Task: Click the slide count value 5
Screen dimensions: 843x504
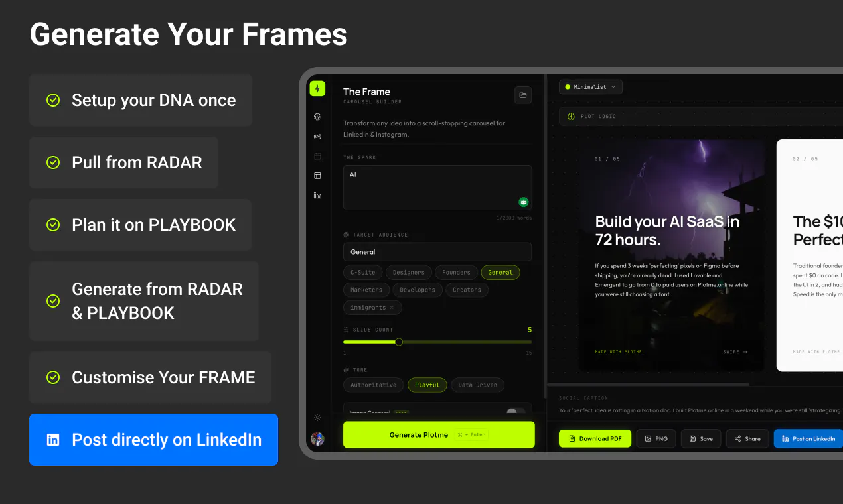Action: (530, 330)
